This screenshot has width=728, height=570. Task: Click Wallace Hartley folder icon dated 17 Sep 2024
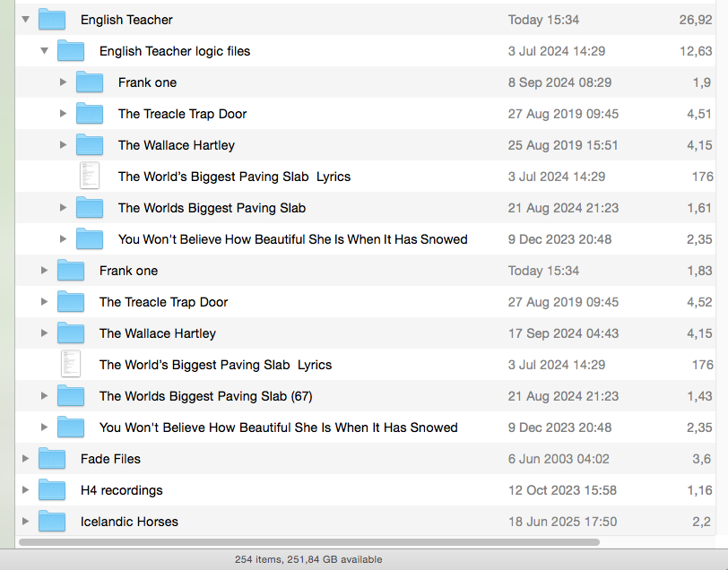(x=71, y=333)
